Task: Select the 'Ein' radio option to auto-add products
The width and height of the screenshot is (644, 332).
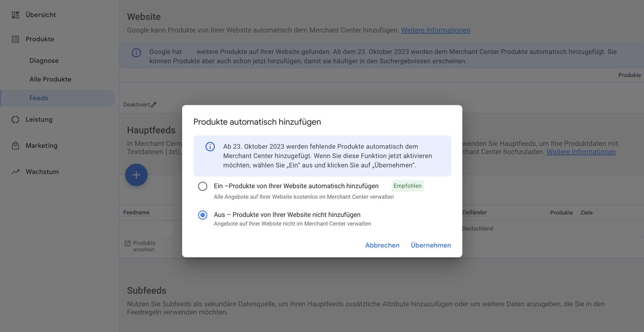Action: pyautogui.click(x=203, y=186)
